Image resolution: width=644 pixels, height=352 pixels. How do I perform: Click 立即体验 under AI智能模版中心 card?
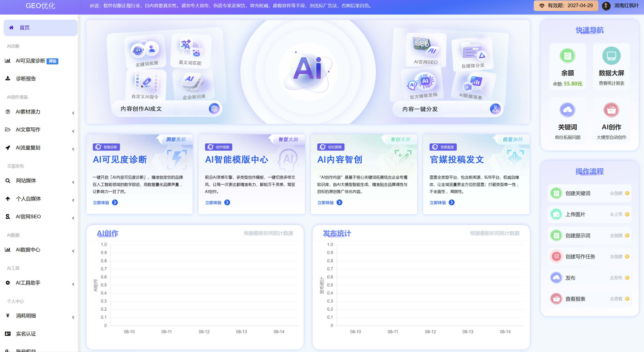(x=218, y=202)
